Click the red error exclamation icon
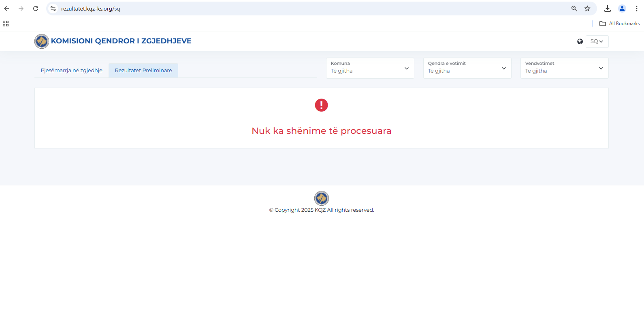 (321, 105)
